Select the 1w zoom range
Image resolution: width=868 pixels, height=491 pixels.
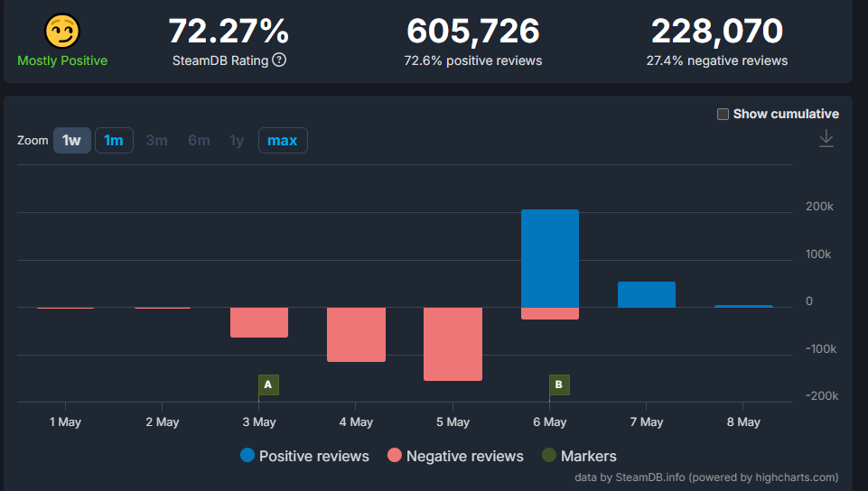[x=72, y=141]
